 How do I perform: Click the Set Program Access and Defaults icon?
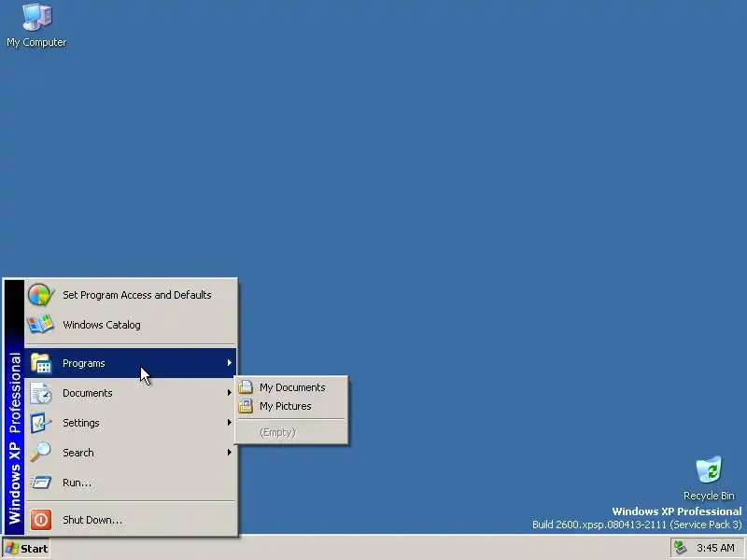[x=40, y=295]
